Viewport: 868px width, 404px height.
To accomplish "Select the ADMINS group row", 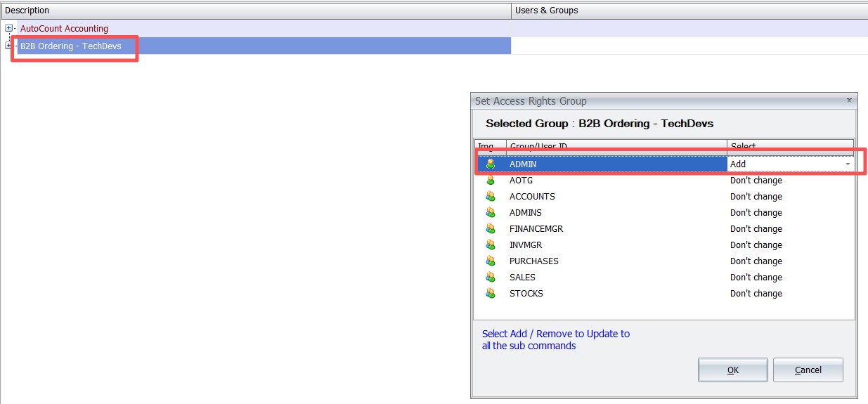I will pos(664,212).
